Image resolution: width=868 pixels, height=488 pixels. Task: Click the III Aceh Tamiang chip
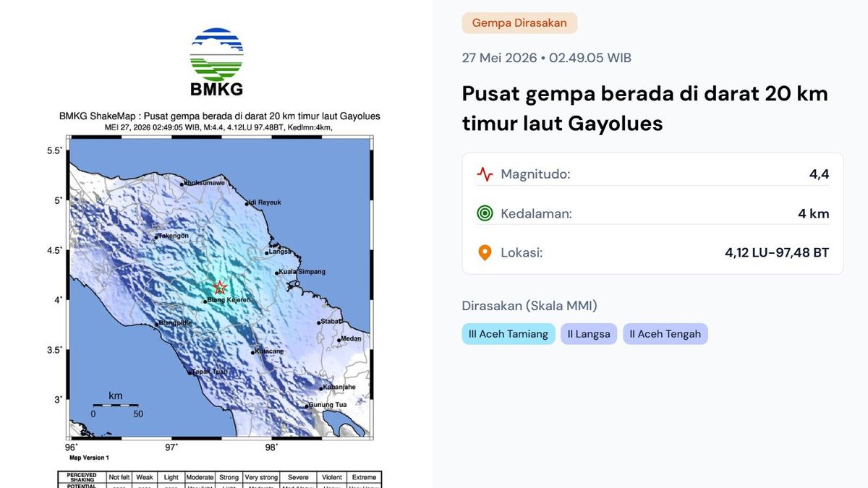pos(509,334)
